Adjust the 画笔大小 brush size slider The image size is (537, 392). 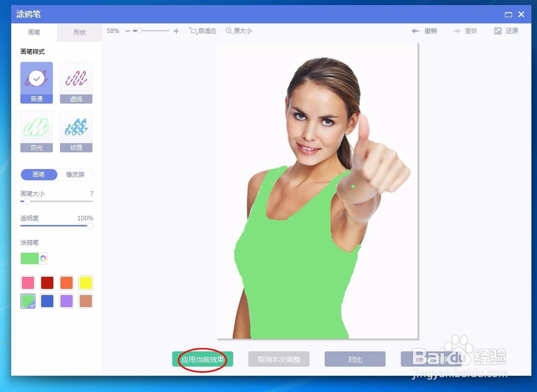tap(57, 201)
